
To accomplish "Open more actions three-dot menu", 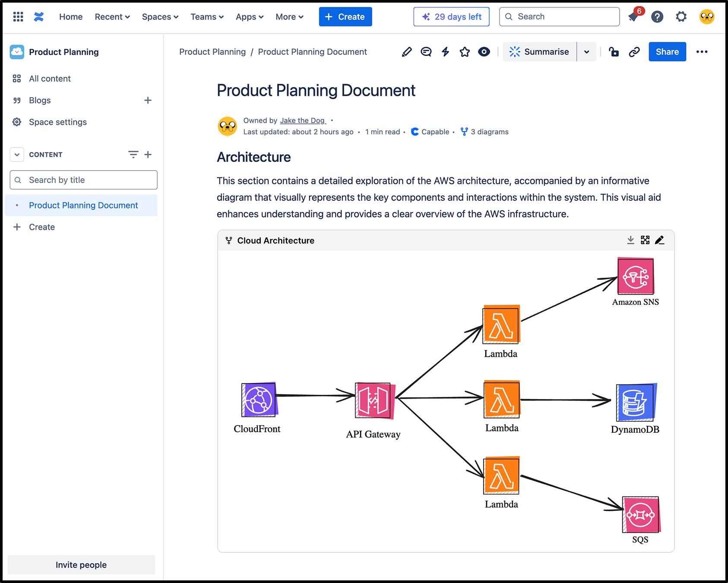I will pyautogui.click(x=702, y=52).
